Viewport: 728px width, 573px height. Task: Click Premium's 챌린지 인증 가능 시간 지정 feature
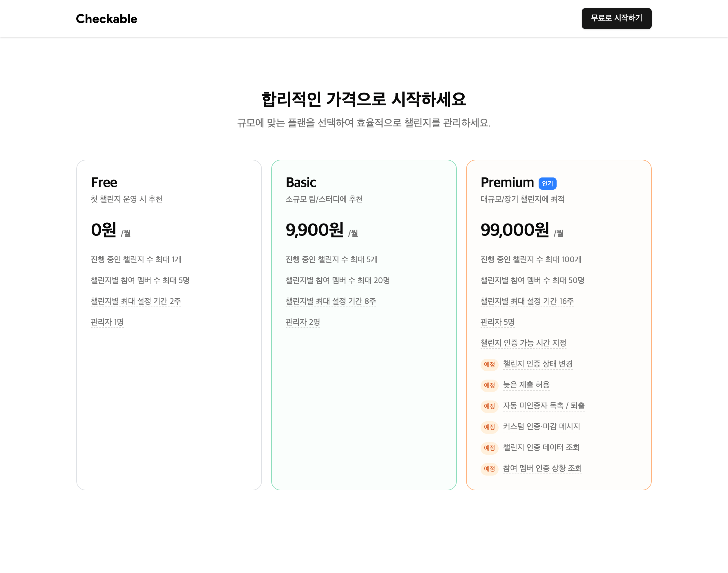[523, 343]
